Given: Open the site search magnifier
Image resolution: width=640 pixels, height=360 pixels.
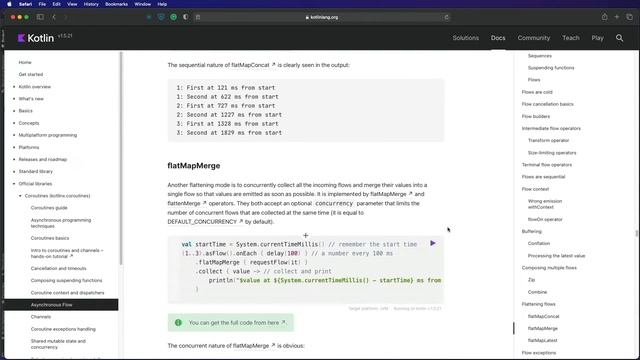Looking at the screenshot, I should coord(619,38).
